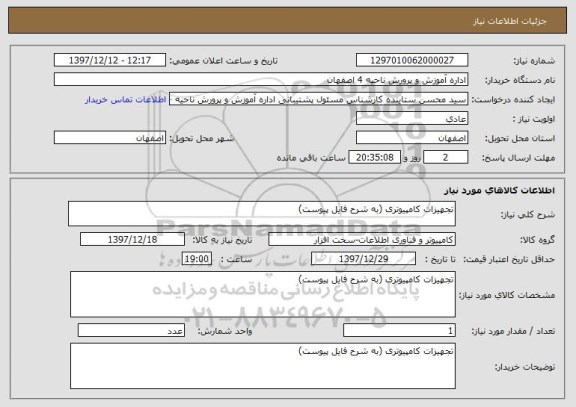Click the buyer organization name field (اداره آموزش و پرورش ناحیه 4 اصفهان)
Image resolution: width=576 pixels, height=407 pixels.
261,79
